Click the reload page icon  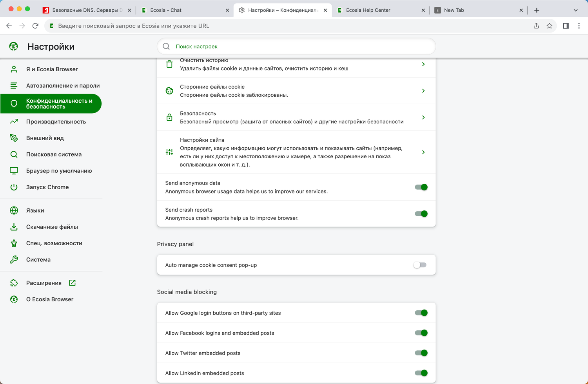tap(35, 26)
